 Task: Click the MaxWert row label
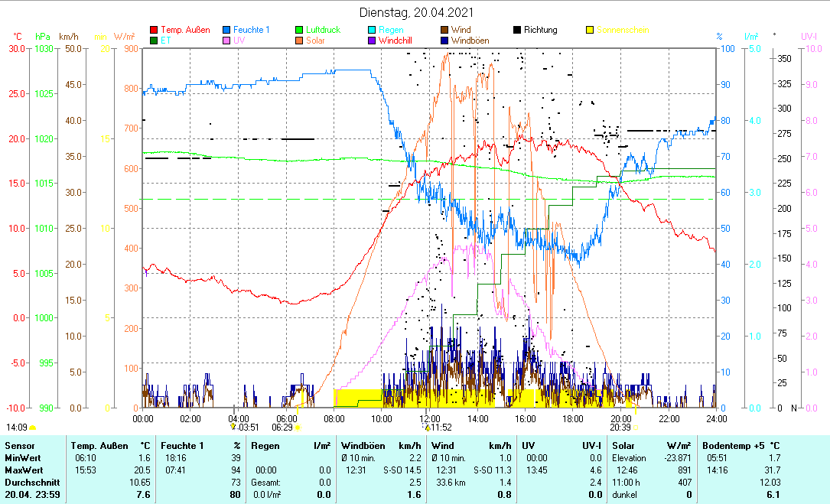click(x=22, y=470)
